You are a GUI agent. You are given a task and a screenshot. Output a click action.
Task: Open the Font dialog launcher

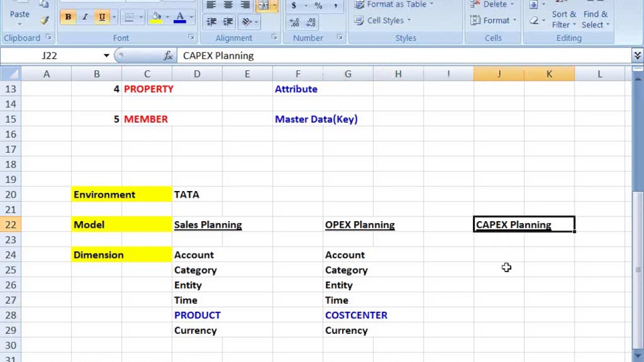point(191,37)
